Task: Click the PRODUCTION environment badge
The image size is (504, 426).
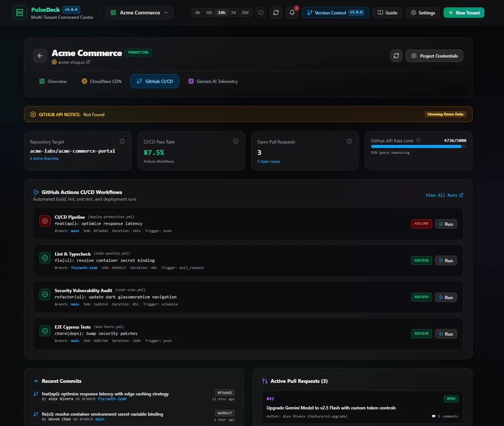Action: [138, 52]
